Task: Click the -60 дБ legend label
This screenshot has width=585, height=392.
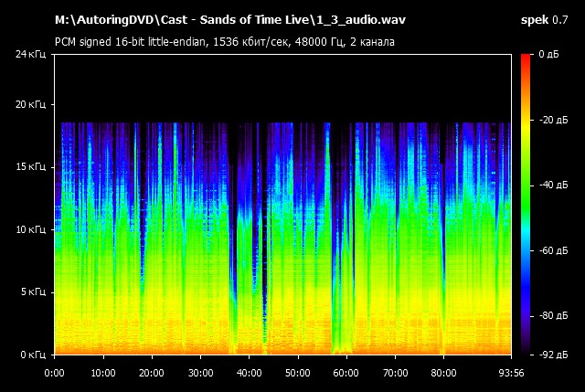Action: point(554,250)
